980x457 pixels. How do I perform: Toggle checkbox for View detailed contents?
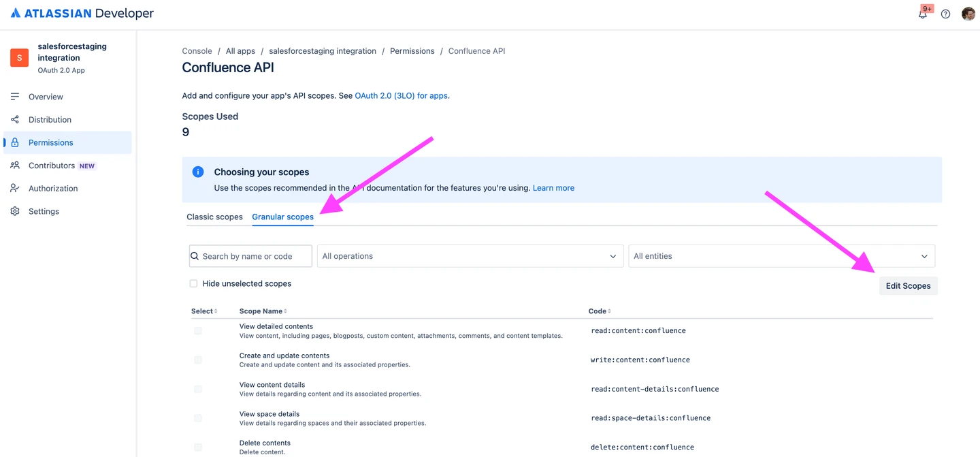coord(198,330)
